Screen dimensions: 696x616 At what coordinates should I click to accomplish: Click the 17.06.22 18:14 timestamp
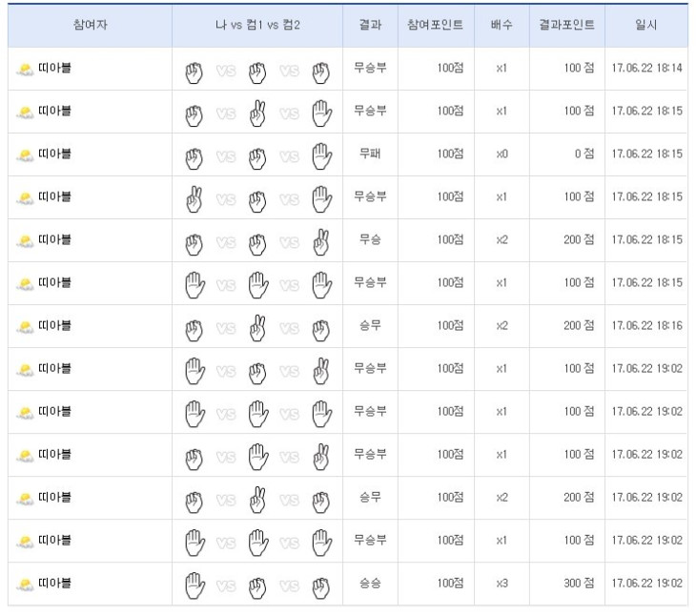tap(646, 68)
